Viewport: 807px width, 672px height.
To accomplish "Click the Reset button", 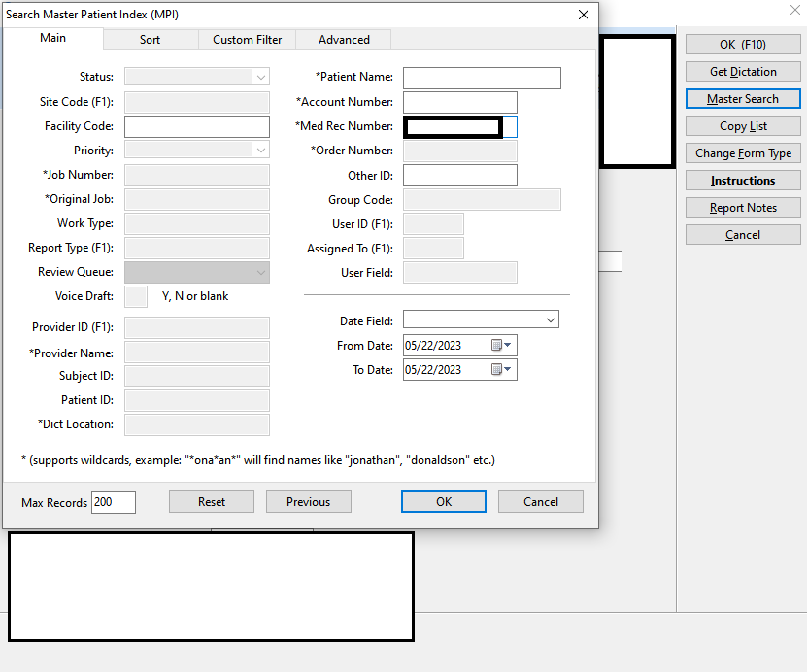I will (212, 502).
